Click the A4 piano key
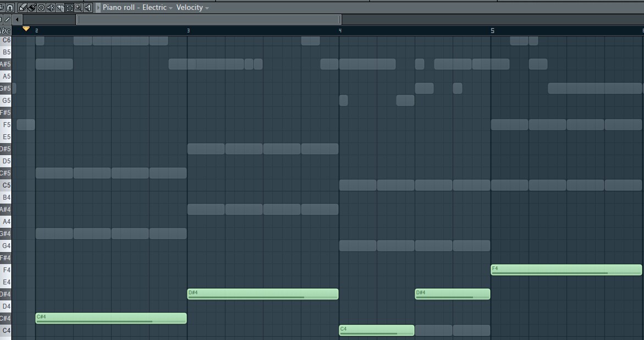The height and width of the screenshot is (340, 644). coord(5,222)
